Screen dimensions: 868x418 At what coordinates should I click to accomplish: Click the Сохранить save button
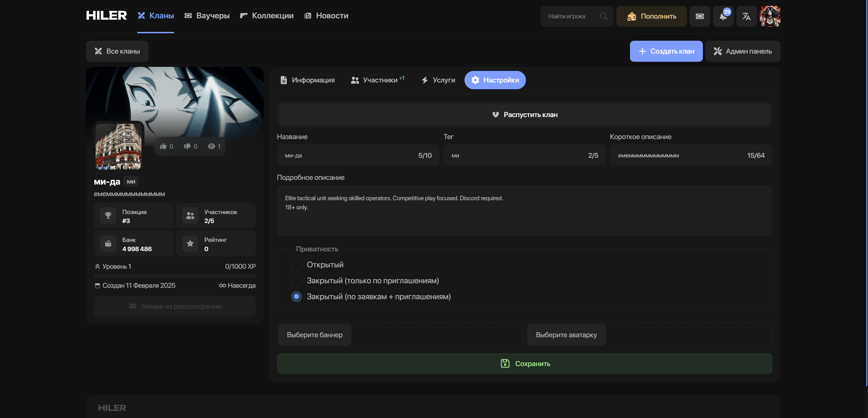(x=525, y=364)
